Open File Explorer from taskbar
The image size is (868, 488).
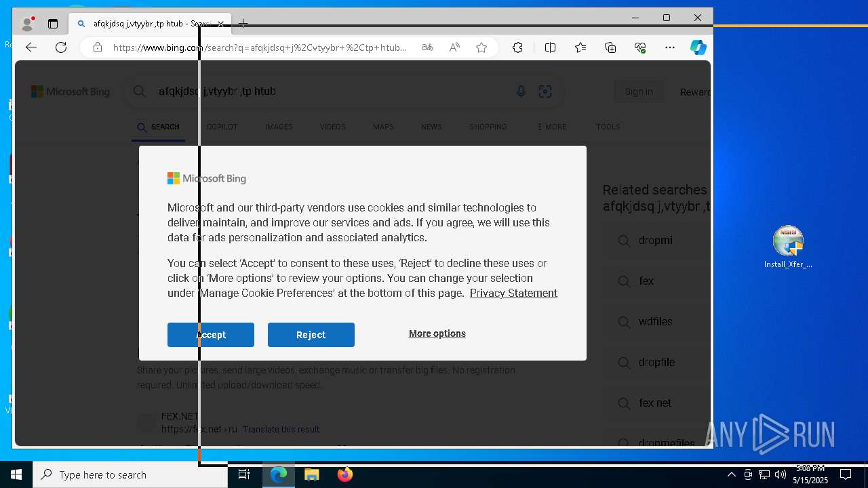pos(312,474)
